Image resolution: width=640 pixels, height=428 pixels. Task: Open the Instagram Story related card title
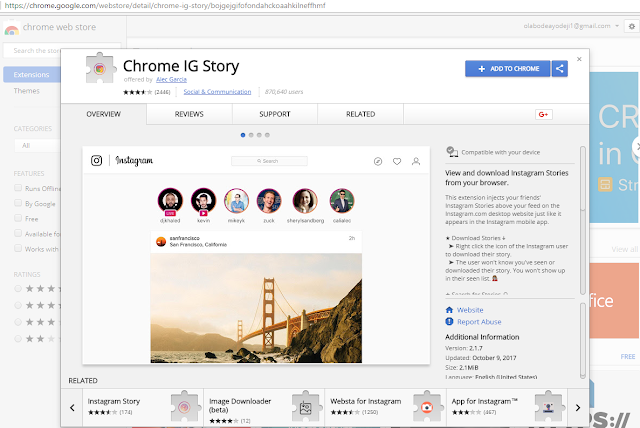[114, 401]
